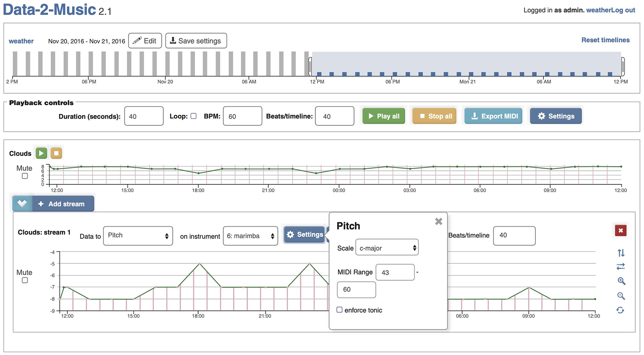Collapse streams using the chevron button
The height and width of the screenshot is (355, 644).
coord(22,204)
